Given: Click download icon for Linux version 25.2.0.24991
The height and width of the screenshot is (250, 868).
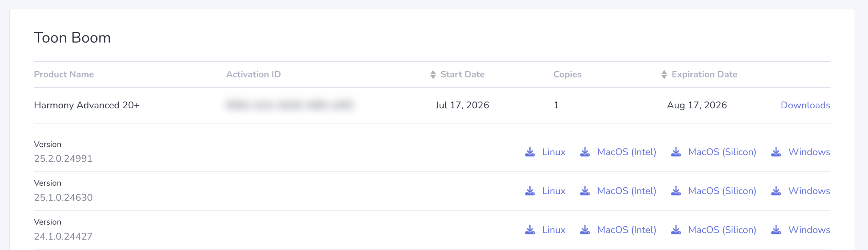Looking at the screenshot, I should point(530,152).
